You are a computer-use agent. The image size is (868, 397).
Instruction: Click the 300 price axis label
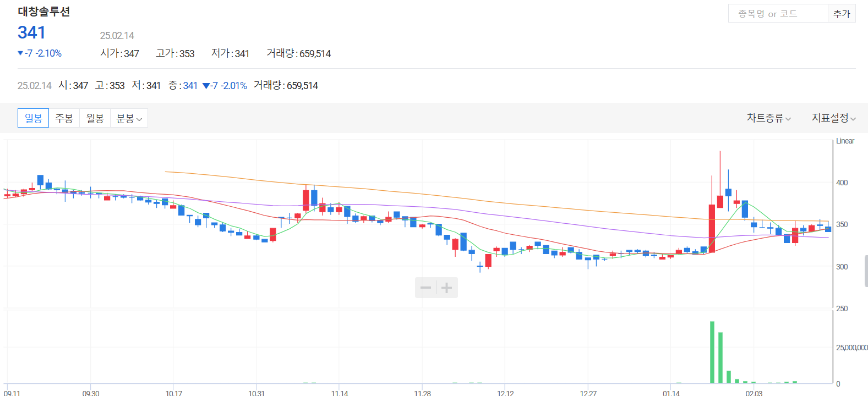click(x=842, y=267)
